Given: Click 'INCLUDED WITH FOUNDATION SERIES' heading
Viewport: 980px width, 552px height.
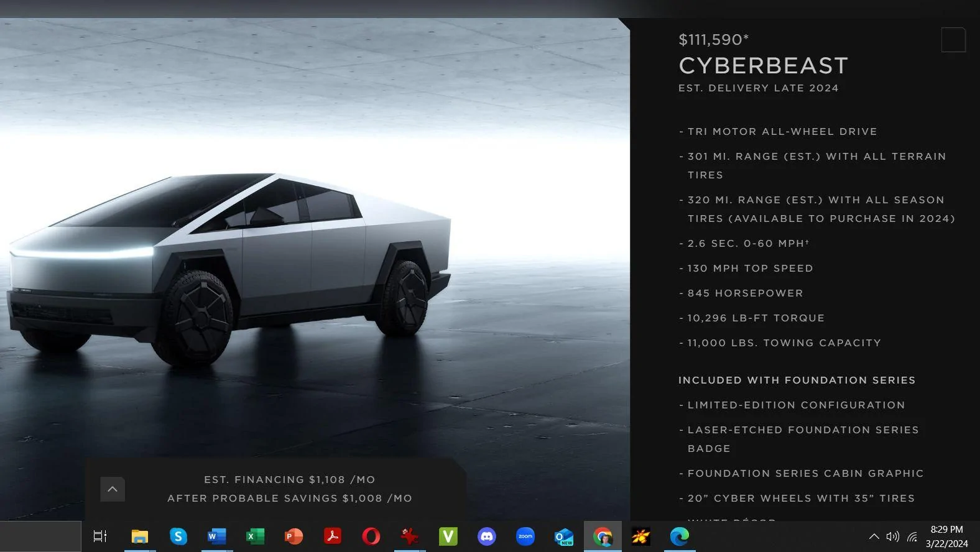Looking at the screenshot, I should coord(797,380).
